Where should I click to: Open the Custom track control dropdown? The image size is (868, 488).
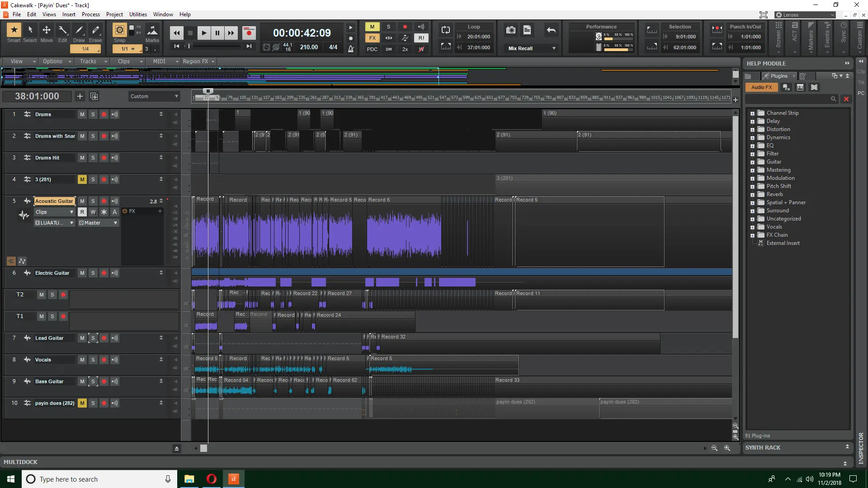[154, 96]
